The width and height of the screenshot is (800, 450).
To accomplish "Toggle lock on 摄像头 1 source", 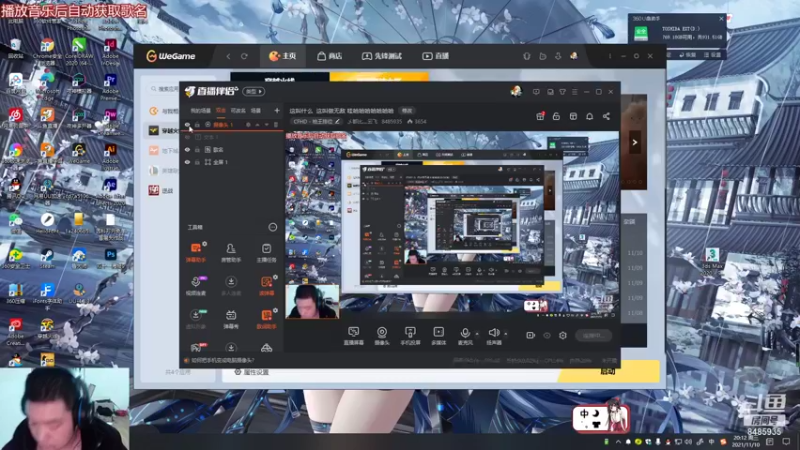I will click(x=197, y=124).
